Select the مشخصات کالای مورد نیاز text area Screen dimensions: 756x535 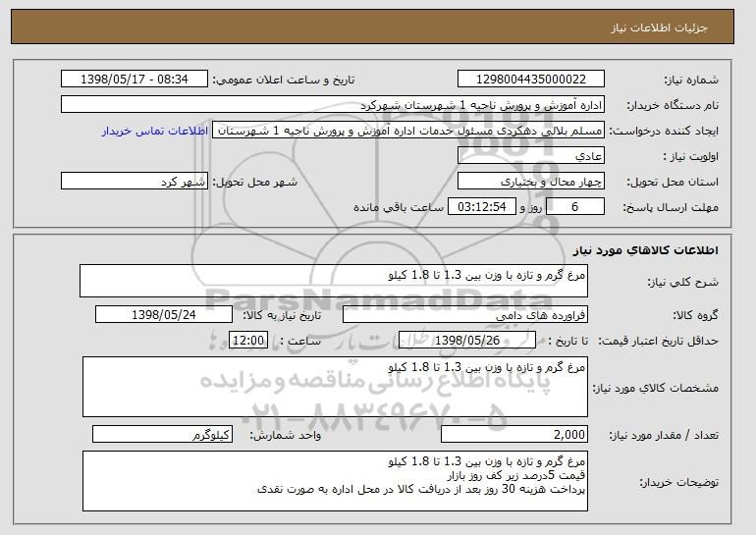click(335, 387)
